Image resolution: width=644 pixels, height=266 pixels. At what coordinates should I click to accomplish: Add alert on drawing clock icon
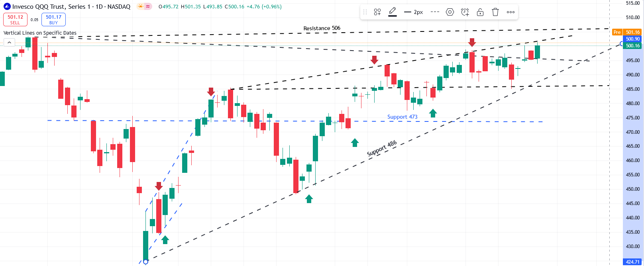pyautogui.click(x=465, y=12)
